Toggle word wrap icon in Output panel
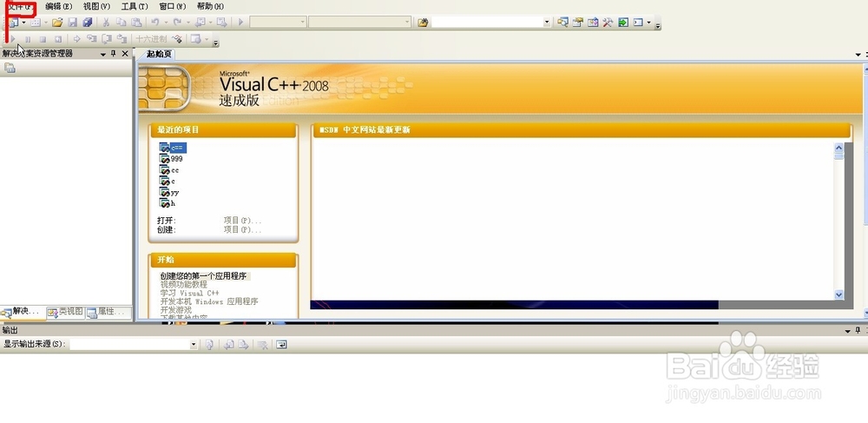The height and width of the screenshot is (423, 868). 282,344
